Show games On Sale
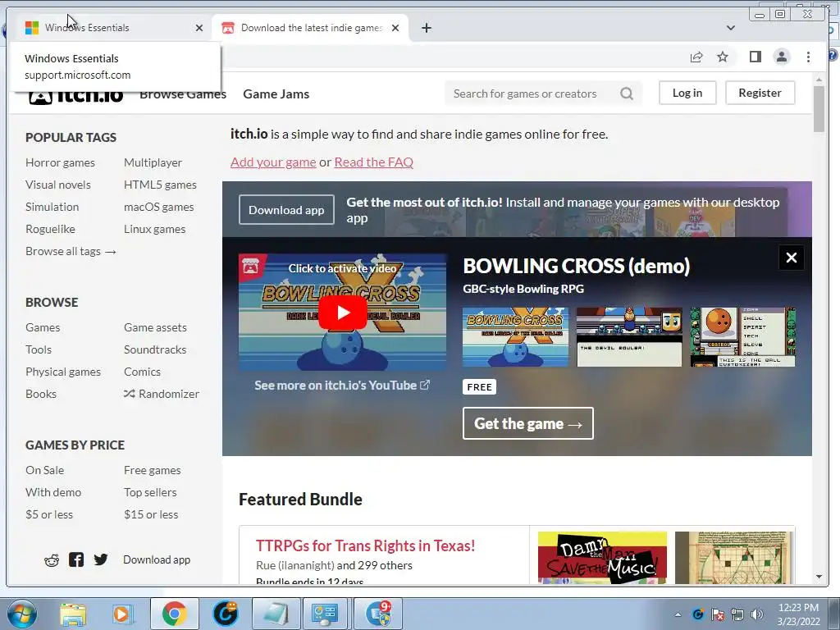 44,470
